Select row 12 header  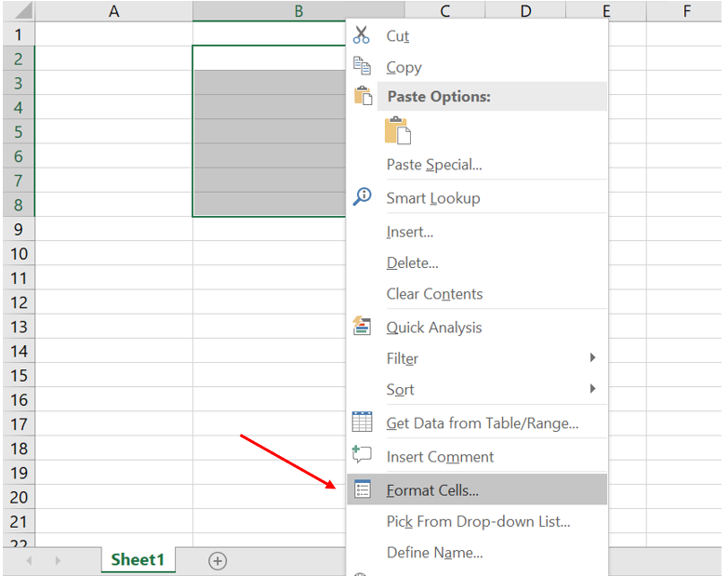click(x=19, y=302)
